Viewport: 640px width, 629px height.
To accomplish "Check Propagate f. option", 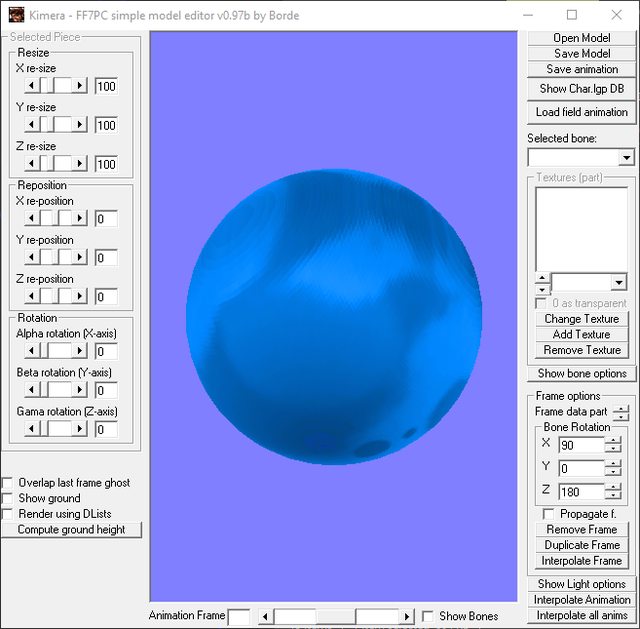I will tap(549, 514).
